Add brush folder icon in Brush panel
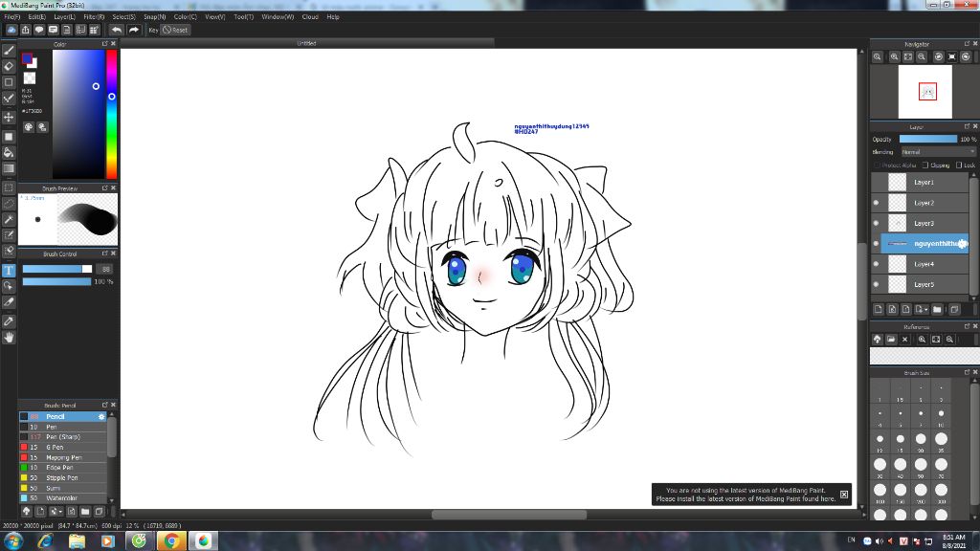 click(85, 511)
